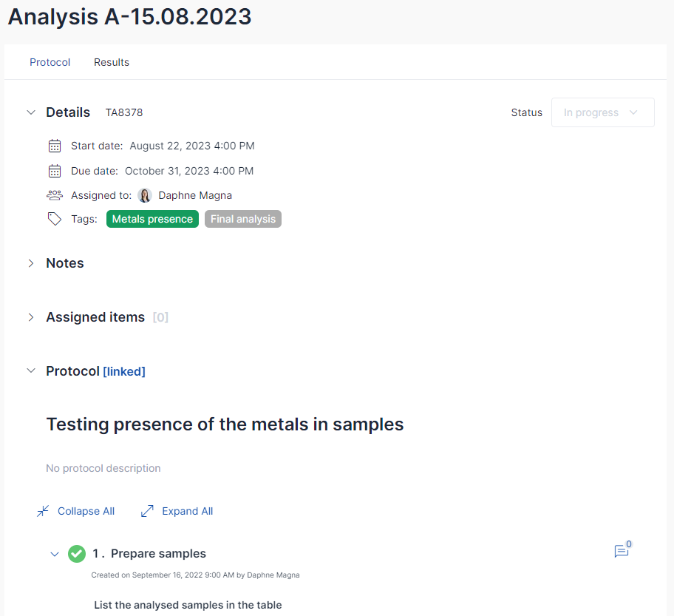The width and height of the screenshot is (674, 616).
Task: Click the Expand All arrows icon
Action: point(148,511)
